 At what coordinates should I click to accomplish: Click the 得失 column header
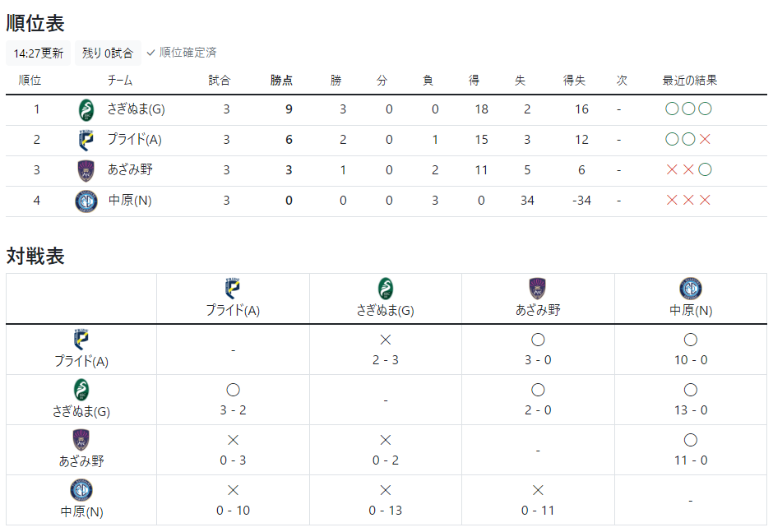point(574,81)
